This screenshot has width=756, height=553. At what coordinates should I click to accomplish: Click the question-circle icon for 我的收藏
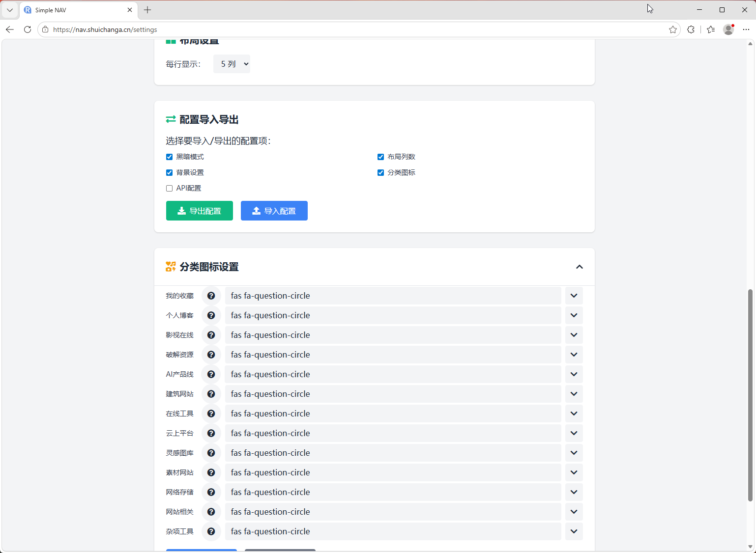[211, 296]
